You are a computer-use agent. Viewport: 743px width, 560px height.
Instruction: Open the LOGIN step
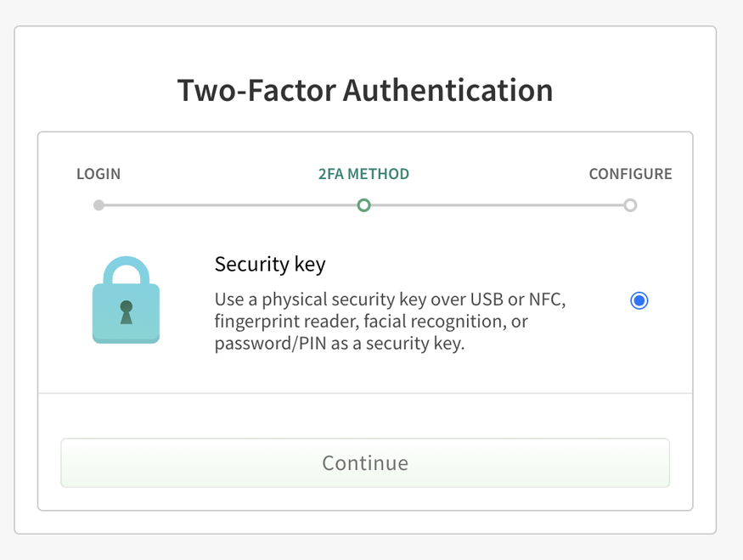[99, 174]
